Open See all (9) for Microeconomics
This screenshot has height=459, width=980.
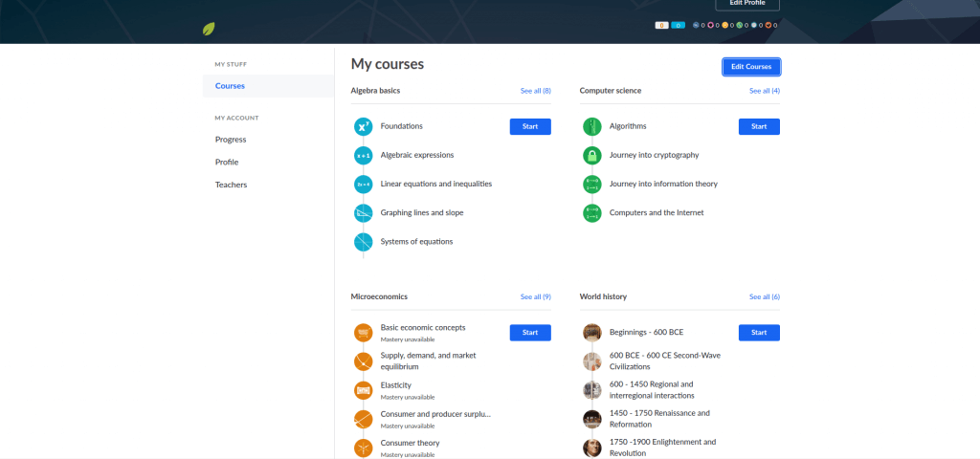pos(536,297)
